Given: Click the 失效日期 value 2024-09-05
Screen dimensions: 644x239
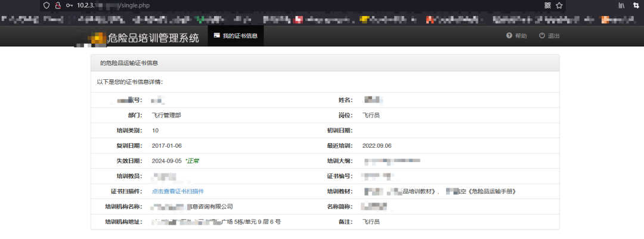Looking at the screenshot, I should [x=166, y=161].
